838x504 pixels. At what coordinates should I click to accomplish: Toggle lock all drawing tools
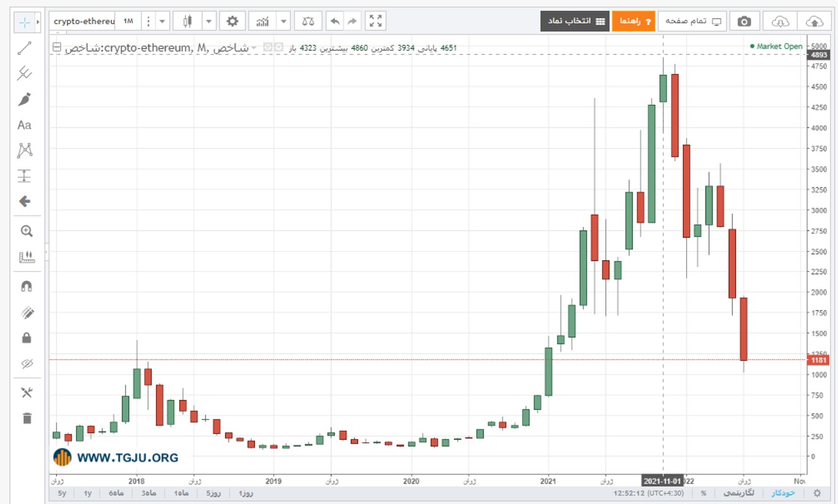(x=26, y=338)
